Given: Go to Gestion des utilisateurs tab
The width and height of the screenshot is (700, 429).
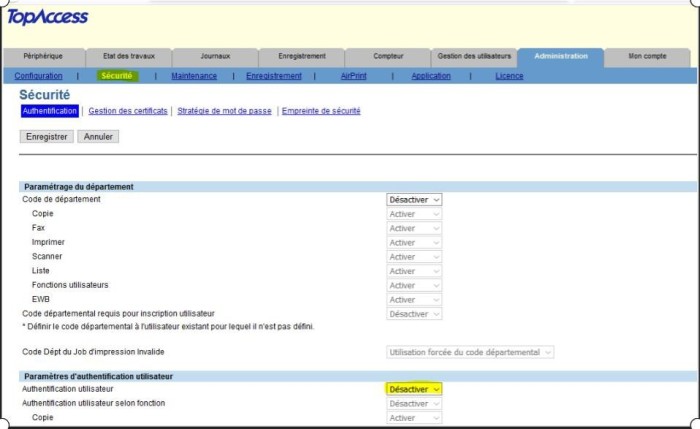Looking at the screenshot, I should [474, 56].
